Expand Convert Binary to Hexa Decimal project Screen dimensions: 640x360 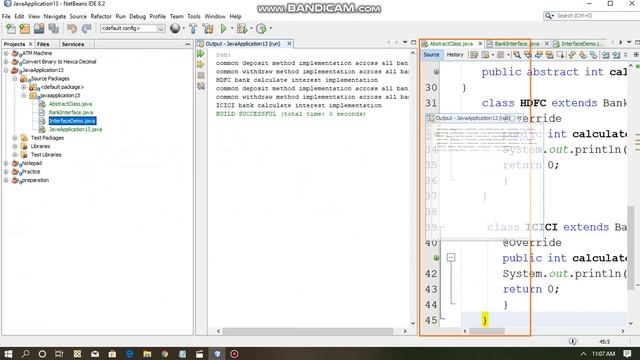tap(6, 62)
